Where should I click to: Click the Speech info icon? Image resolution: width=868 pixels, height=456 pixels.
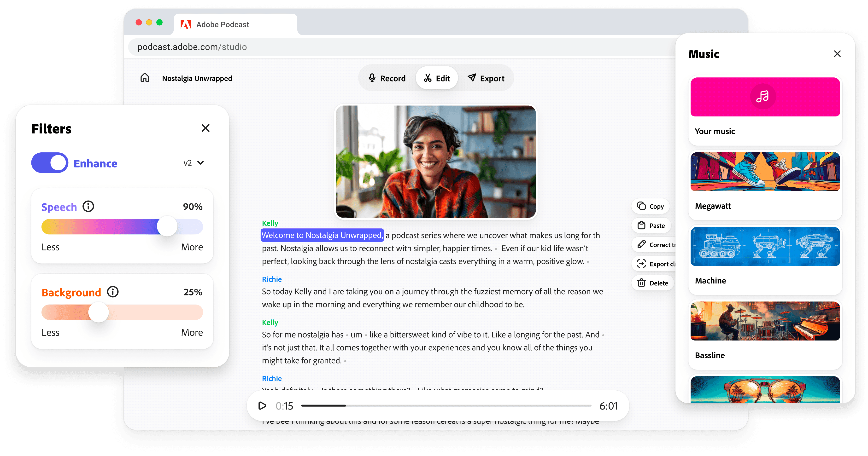click(88, 206)
